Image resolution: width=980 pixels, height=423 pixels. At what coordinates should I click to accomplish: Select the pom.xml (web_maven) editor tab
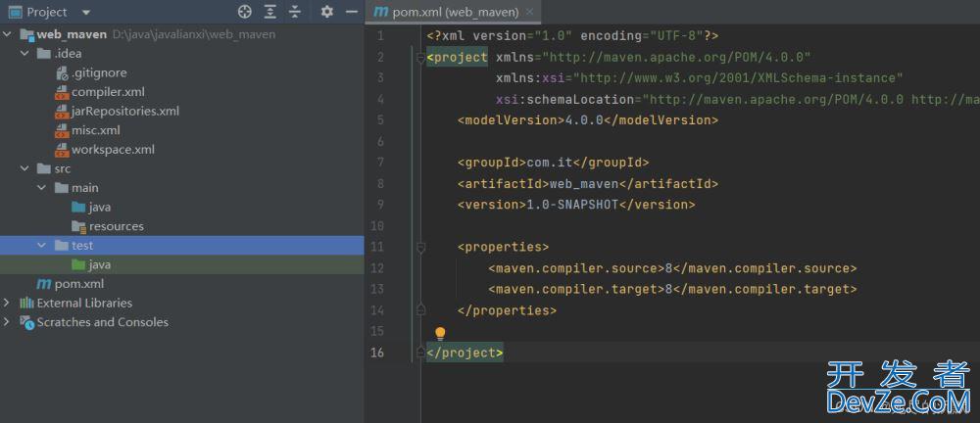click(x=454, y=12)
